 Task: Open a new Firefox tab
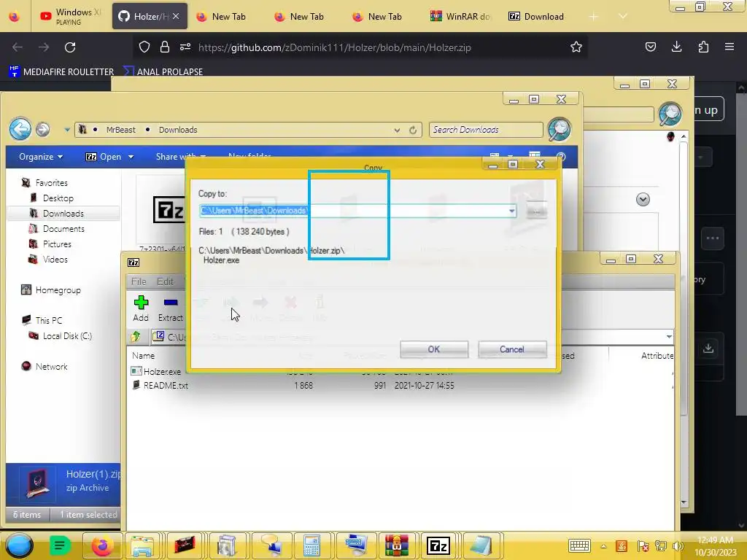click(593, 17)
